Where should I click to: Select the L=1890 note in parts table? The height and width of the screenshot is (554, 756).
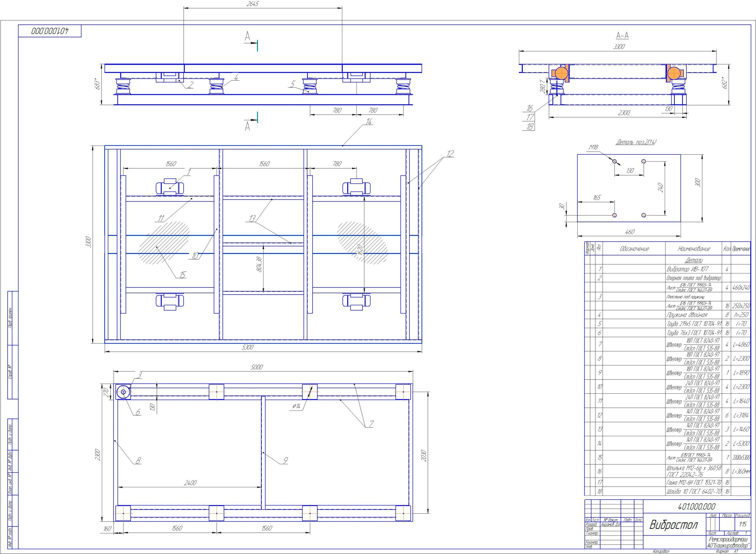click(x=741, y=373)
